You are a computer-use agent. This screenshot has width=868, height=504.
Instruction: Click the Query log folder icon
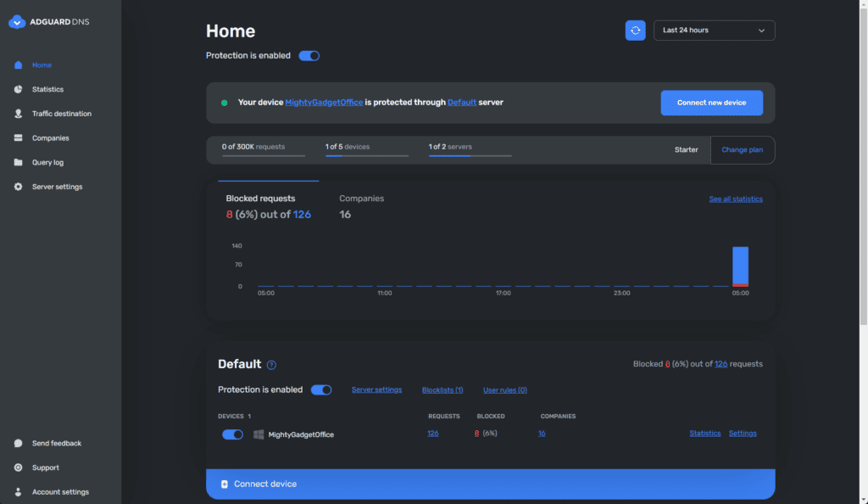[x=19, y=162]
